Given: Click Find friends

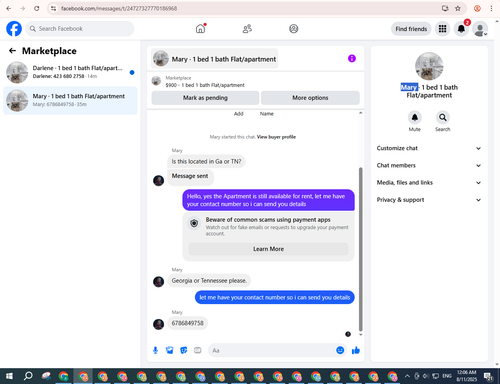Looking at the screenshot, I should tap(411, 29).
